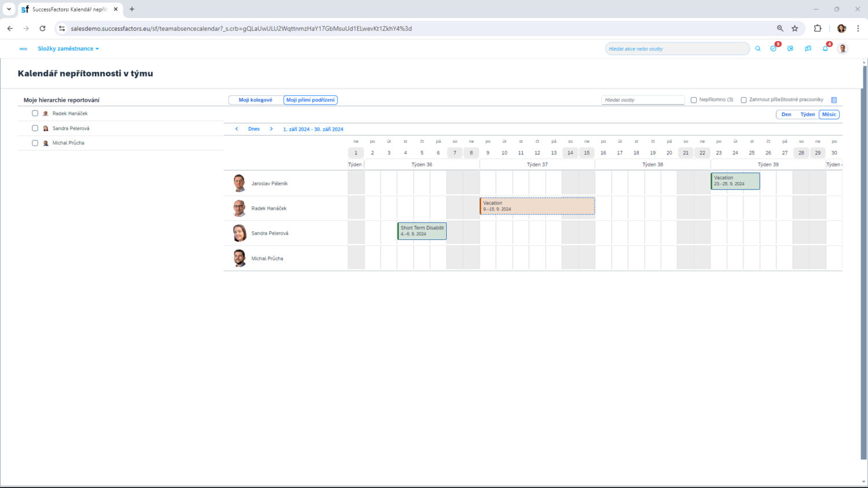Viewport: 868px width, 488px height.
Task: Open Radek Hanáček's Vacation entry 9.–15. 9.
Action: tap(537, 206)
